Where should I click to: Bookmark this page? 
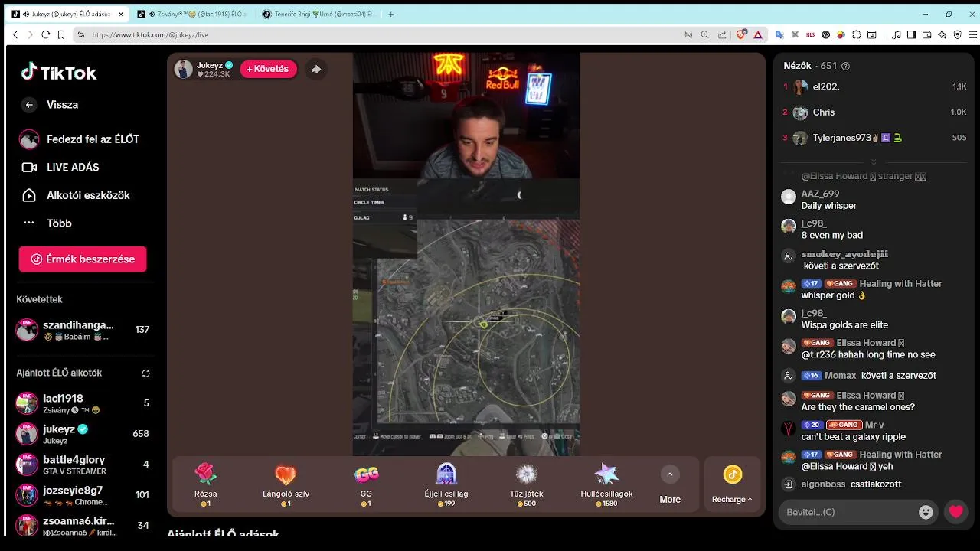62,34
